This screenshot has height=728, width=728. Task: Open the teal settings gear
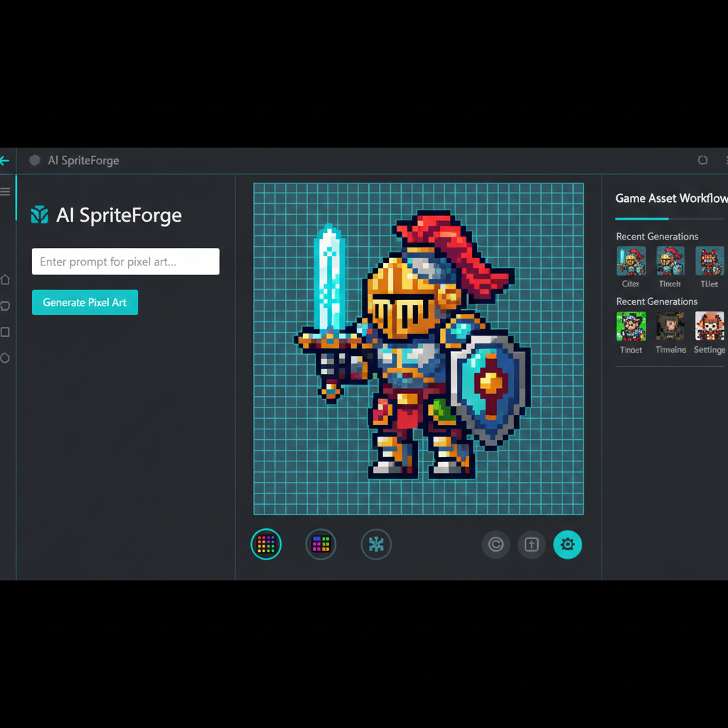click(x=567, y=544)
